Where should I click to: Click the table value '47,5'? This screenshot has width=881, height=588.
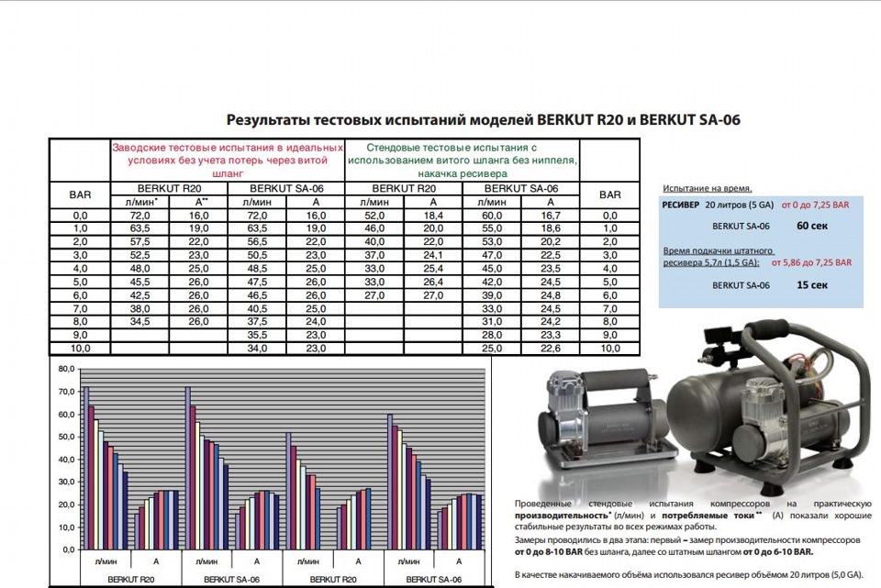point(257,282)
